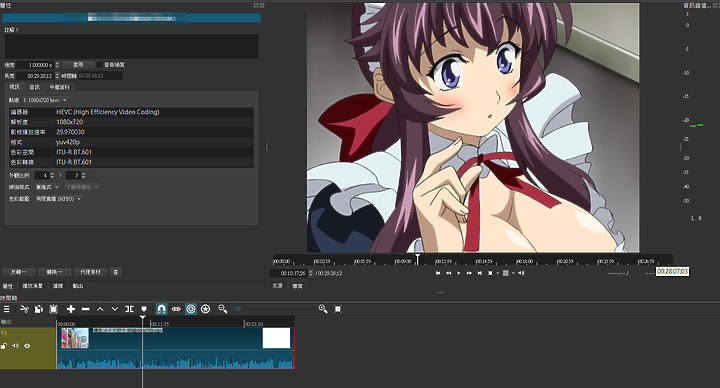Switch player to the Source tab
The width and height of the screenshot is (720, 388).
(277, 286)
